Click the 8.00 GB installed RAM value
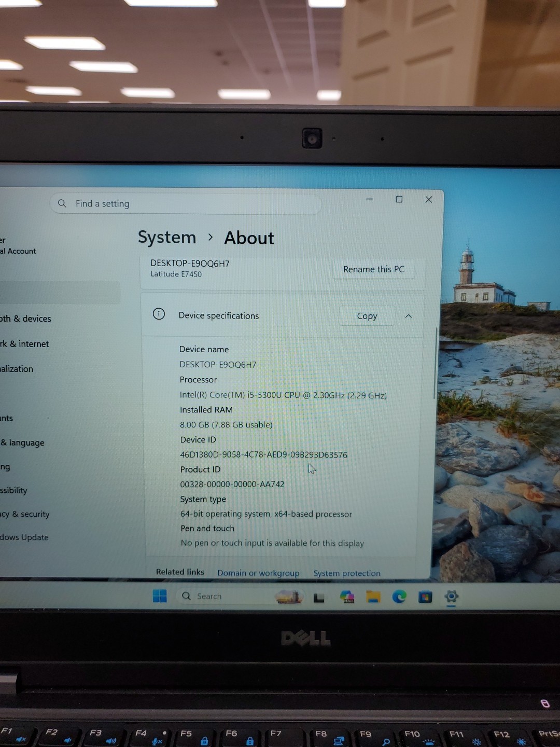 pyautogui.click(x=226, y=424)
